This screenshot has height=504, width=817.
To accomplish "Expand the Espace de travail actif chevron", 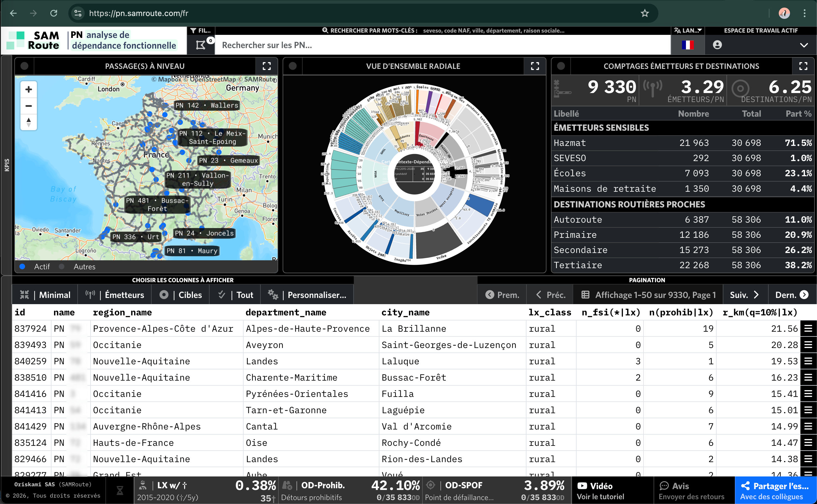I will pyautogui.click(x=804, y=45).
